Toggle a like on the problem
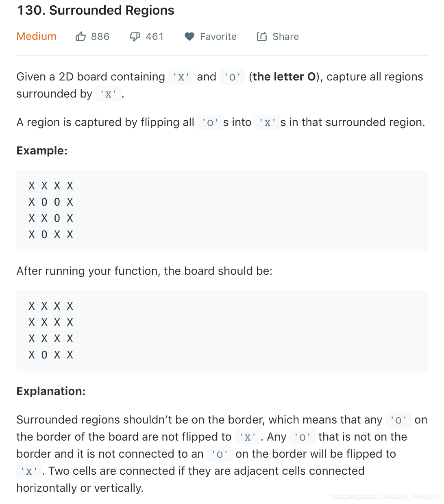The image size is (444, 504). click(x=81, y=36)
